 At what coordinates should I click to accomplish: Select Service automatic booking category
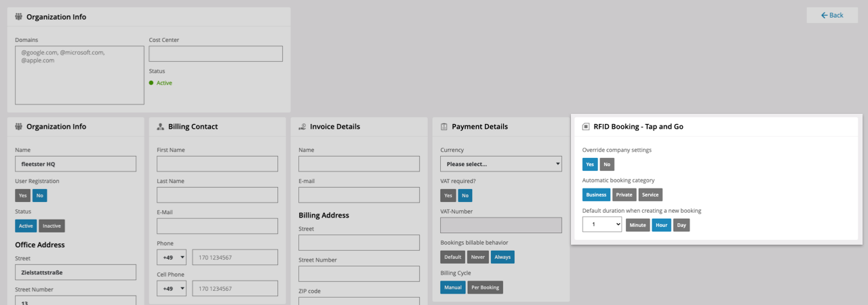coord(650,195)
